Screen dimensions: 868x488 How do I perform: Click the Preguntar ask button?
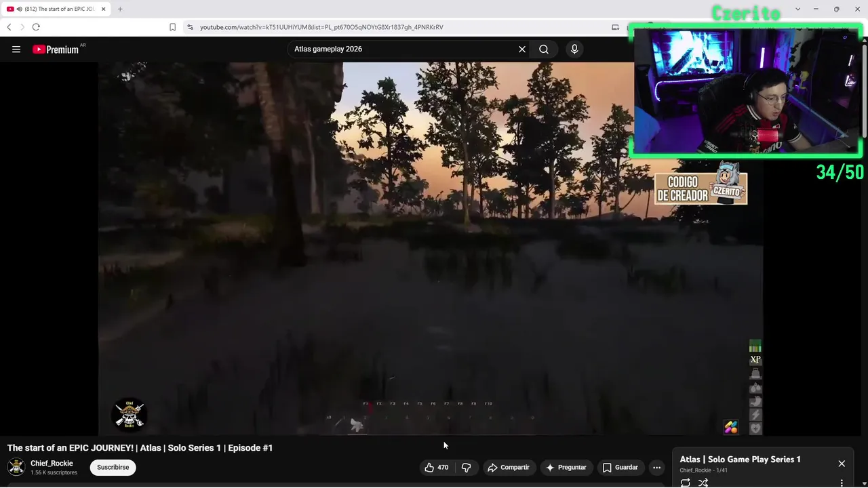[566, 467]
